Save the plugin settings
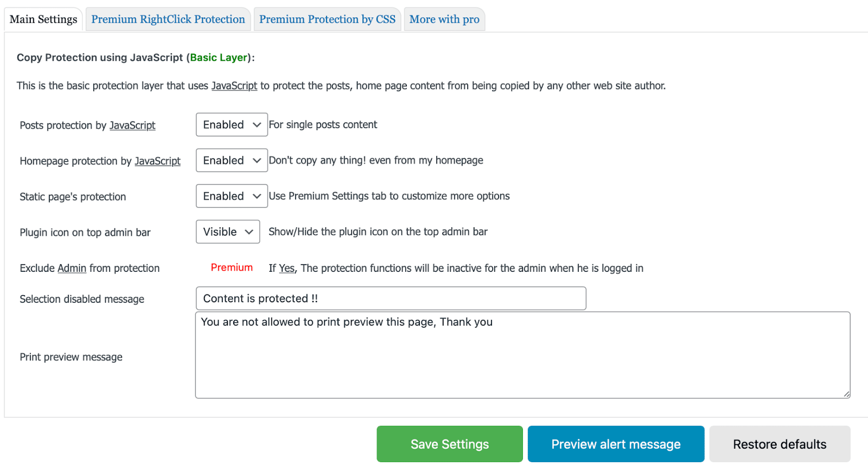Screen dimensions: 868x466 (449, 444)
